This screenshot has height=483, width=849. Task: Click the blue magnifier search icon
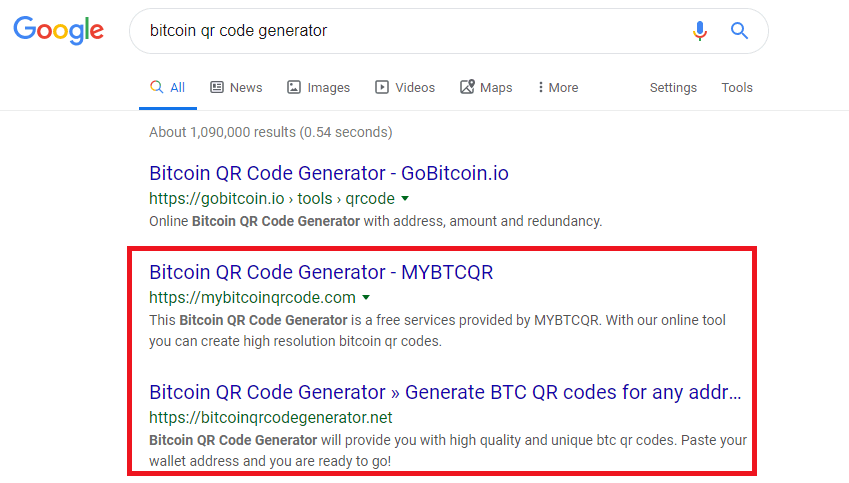(739, 31)
